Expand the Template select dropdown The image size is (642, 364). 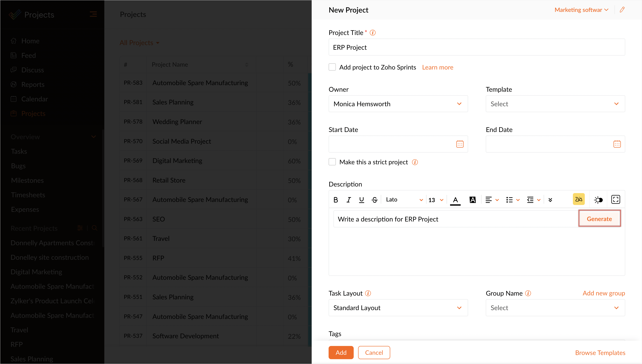click(x=555, y=104)
